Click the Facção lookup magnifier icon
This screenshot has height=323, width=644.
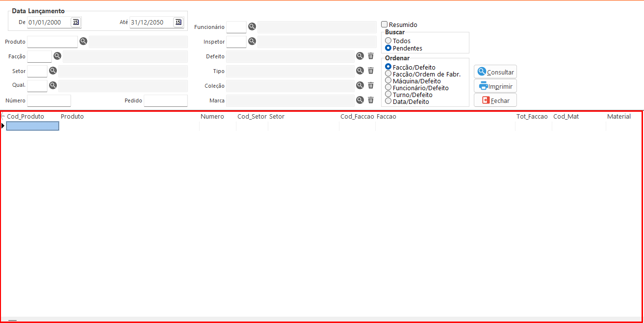tap(57, 56)
